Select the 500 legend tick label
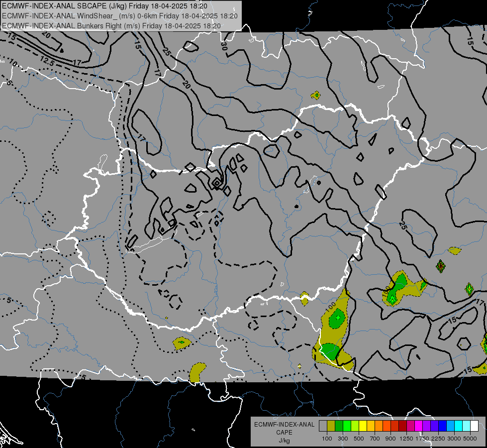The image size is (487, 448). (x=359, y=439)
